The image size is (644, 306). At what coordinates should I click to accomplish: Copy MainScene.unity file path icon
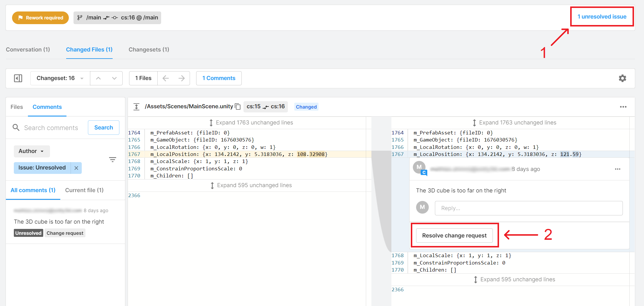click(238, 107)
